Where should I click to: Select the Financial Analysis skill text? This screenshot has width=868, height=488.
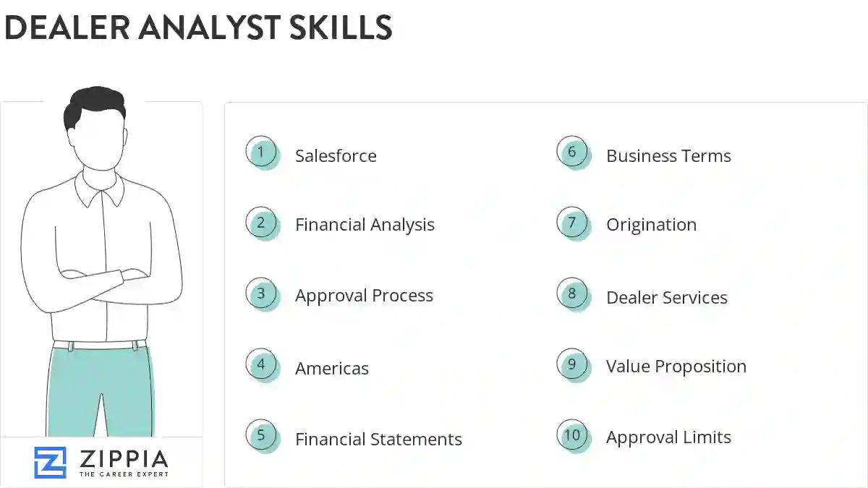pos(365,225)
